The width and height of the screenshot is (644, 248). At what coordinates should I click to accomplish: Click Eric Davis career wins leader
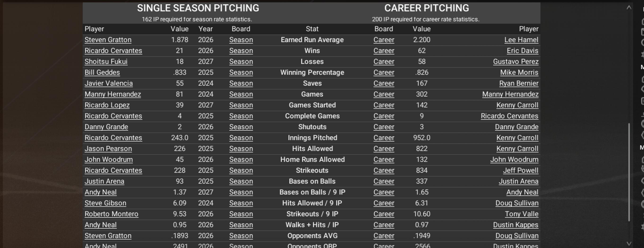pyautogui.click(x=522, y=51)
